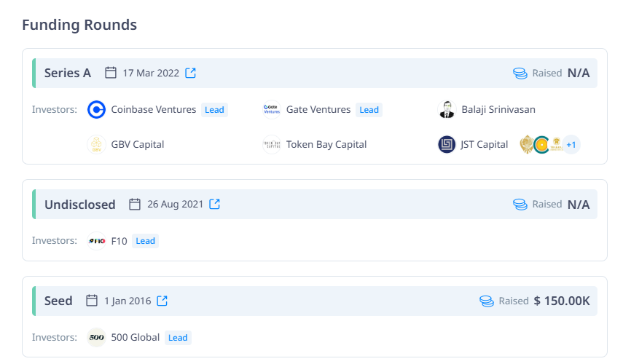Image resolution: width=623 pixels, height=364 pixels.
Task: Open the 26 Aug 2021 round external link icon
Action: tap(214, 204)
